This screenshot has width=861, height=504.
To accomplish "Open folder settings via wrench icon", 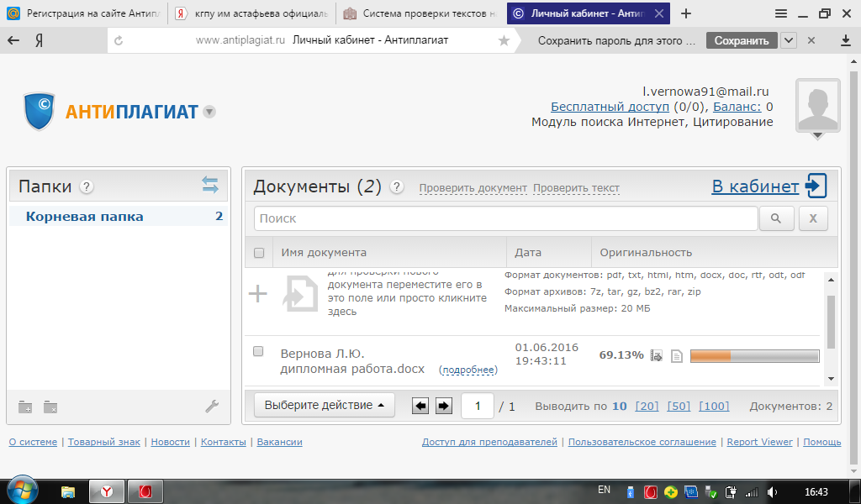I will pyautogui.click(x=212, y=407).
